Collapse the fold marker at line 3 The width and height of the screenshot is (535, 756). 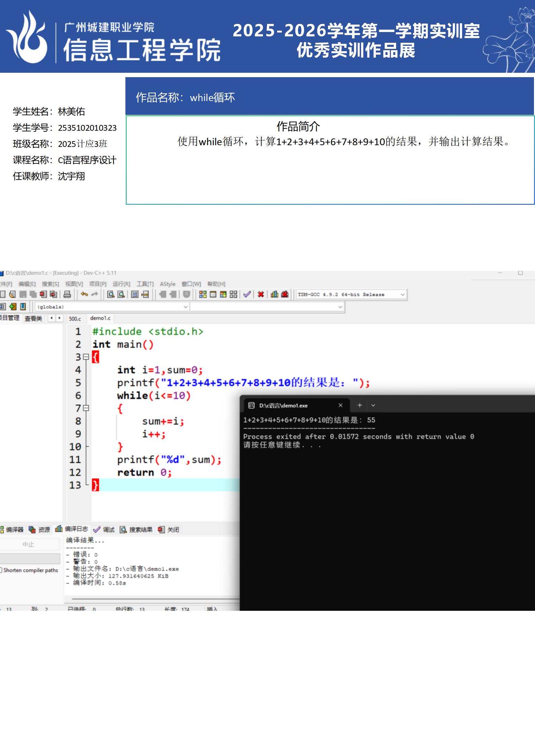pos(86,357)
